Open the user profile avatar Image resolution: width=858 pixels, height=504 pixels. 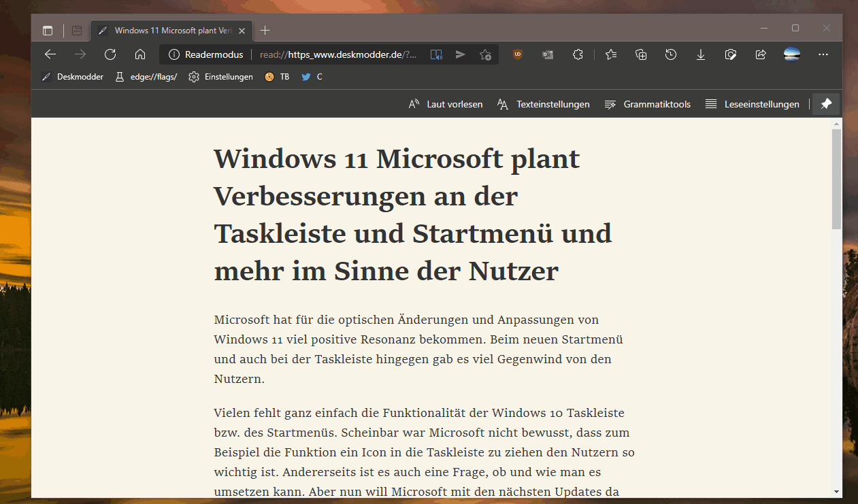click(x=792, y=54)
